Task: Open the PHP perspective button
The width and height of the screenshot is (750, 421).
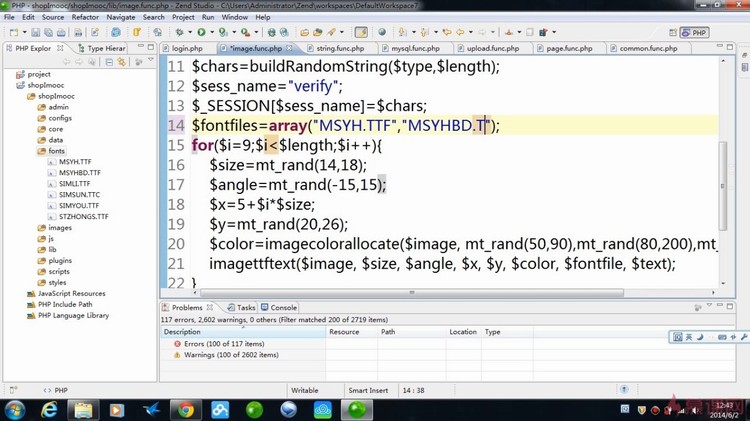Action: pyautogui.click(x=693, y=33)
